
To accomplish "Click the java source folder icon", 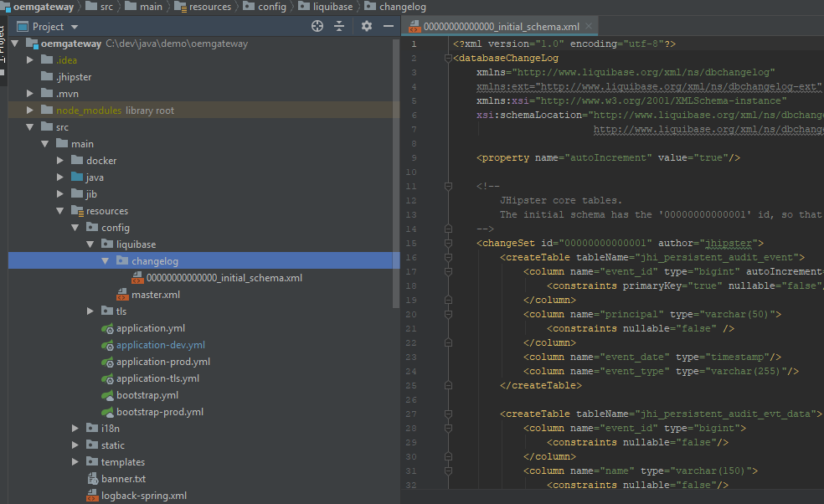I will pos(77,177).
